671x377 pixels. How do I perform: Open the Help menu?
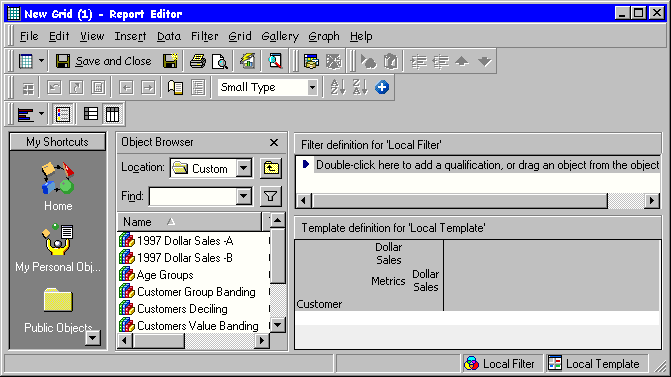(361, 36)
